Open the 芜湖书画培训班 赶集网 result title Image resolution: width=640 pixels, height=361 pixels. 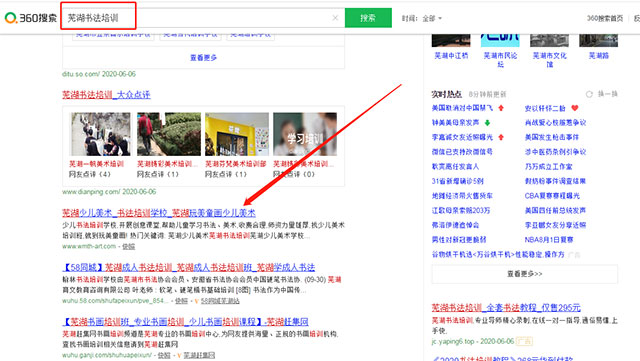[185, 322]
